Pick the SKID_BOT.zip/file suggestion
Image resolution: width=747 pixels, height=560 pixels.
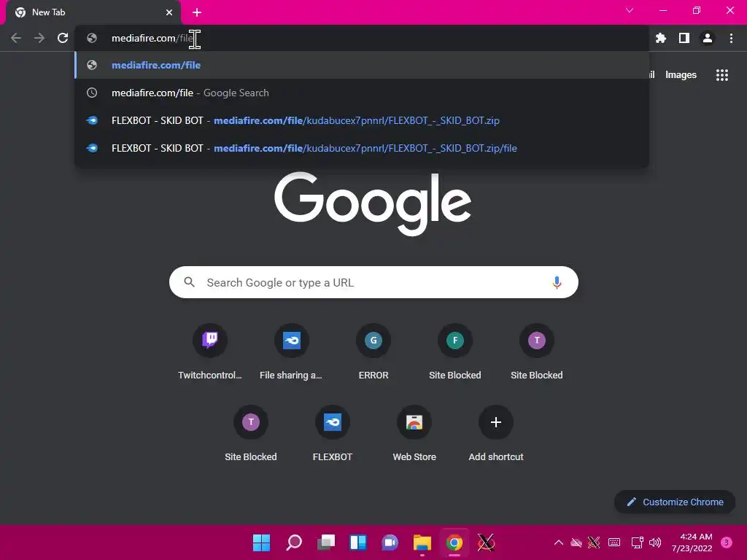pos(362,148)
